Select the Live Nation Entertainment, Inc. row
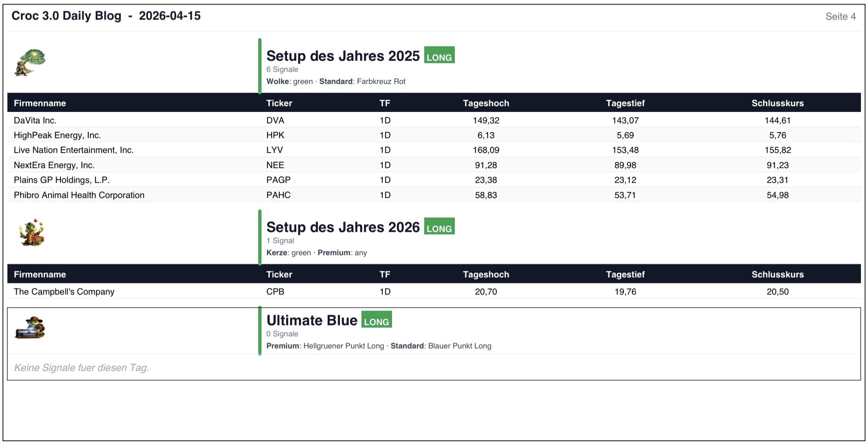The image size is (868, 443). (74, 150)
